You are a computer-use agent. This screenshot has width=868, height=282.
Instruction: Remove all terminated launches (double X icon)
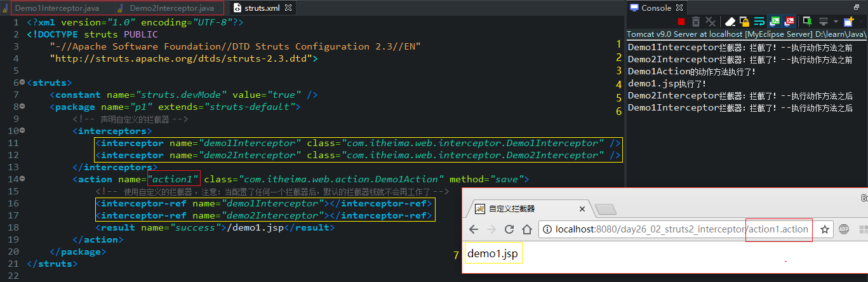click(x=711, y=22)
